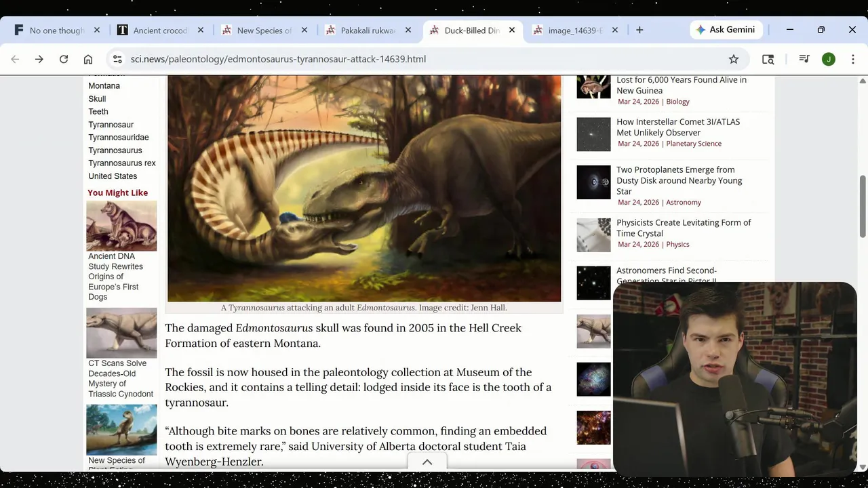The width and height of the screenshot is (868, 488).
Task: Open the Tyrannosaurus rex tag link
Action: (x=121, y=163)
